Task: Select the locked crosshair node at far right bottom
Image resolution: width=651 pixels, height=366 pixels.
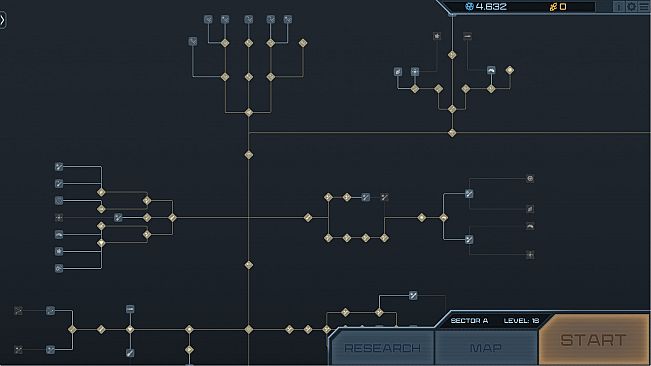Action: pyautogui.click(x=530, y=254)
